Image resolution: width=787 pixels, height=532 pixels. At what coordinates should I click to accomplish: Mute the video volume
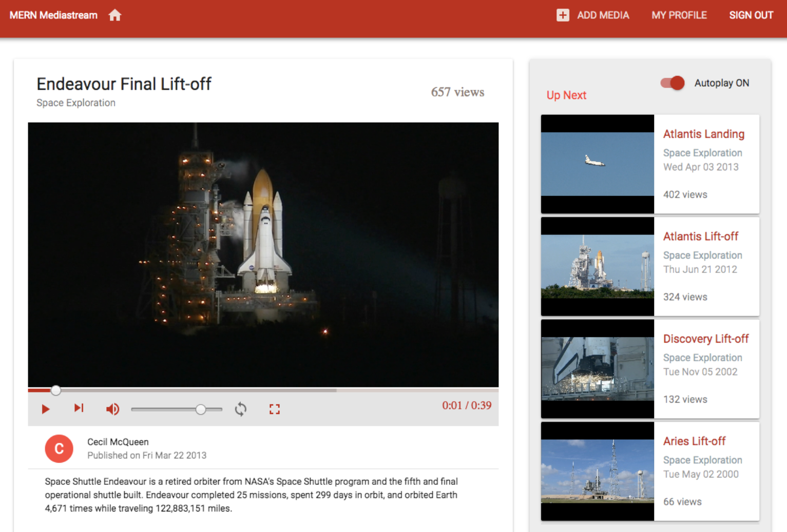click(112, 409)
